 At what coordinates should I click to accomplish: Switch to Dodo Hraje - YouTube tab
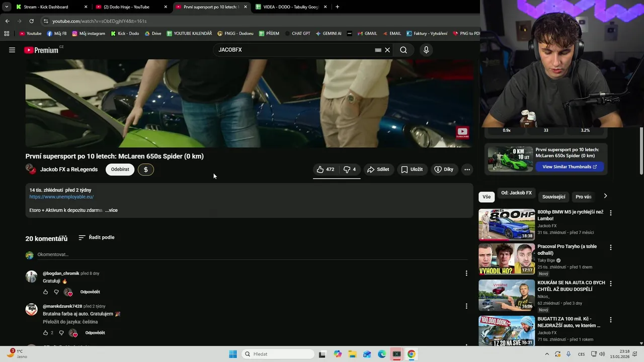click(x=131, y=7)
